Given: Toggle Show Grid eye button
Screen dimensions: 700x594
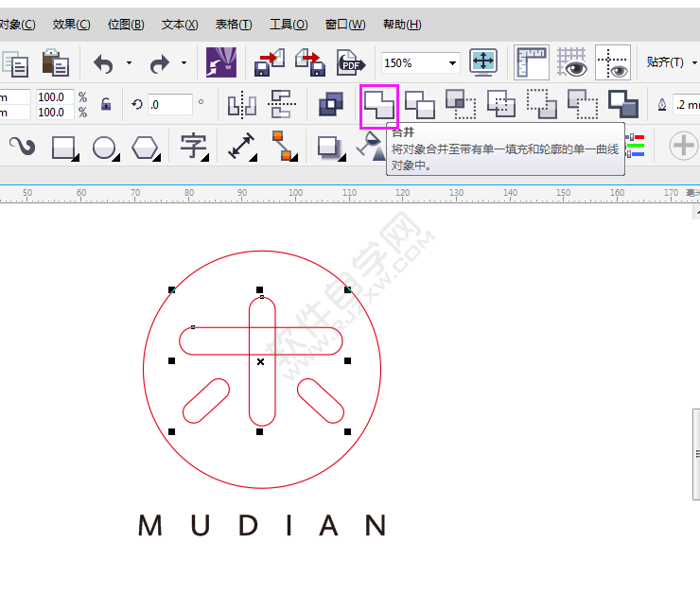Looking at the screenshot, I should pos(572,62).
